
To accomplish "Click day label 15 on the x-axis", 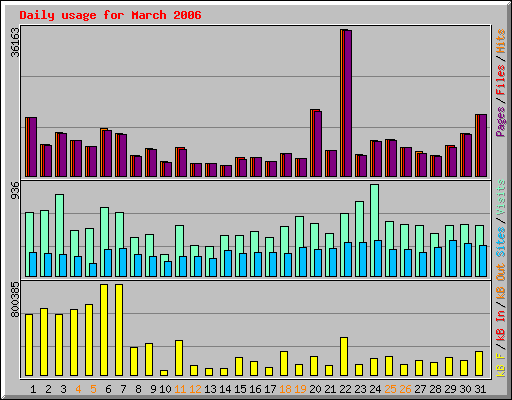I will coord(240,389).
